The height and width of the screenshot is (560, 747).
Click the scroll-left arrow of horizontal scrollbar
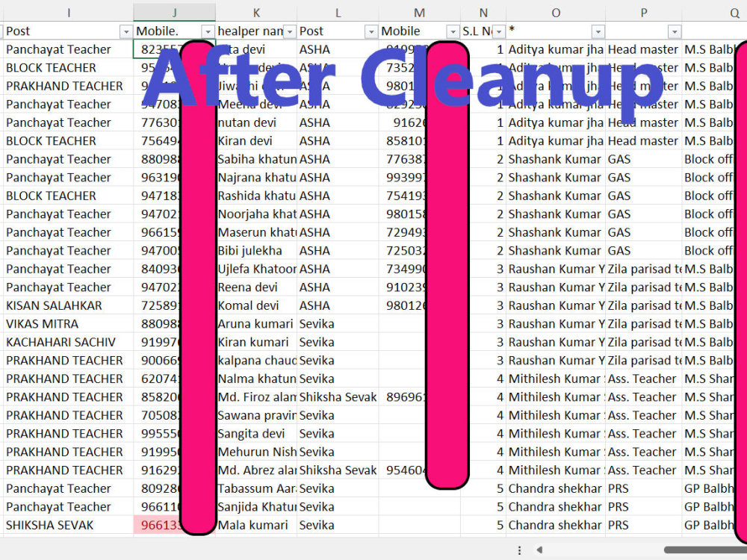pos(539,550)
